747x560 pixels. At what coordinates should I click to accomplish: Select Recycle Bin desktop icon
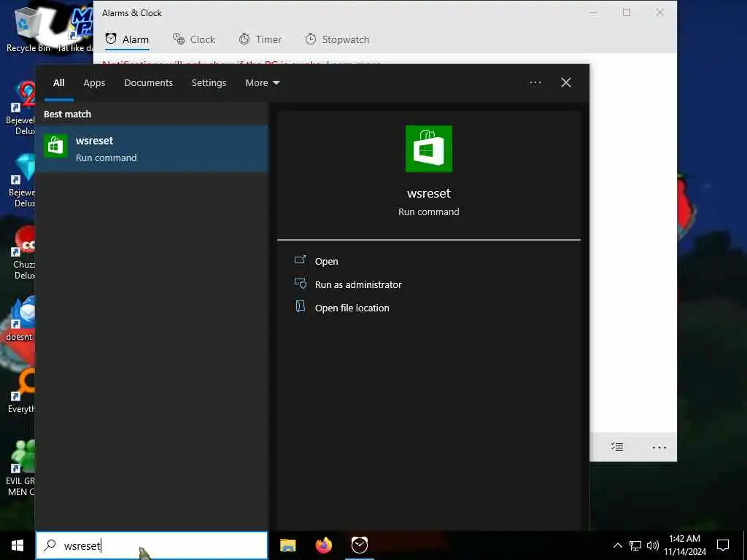28,29
